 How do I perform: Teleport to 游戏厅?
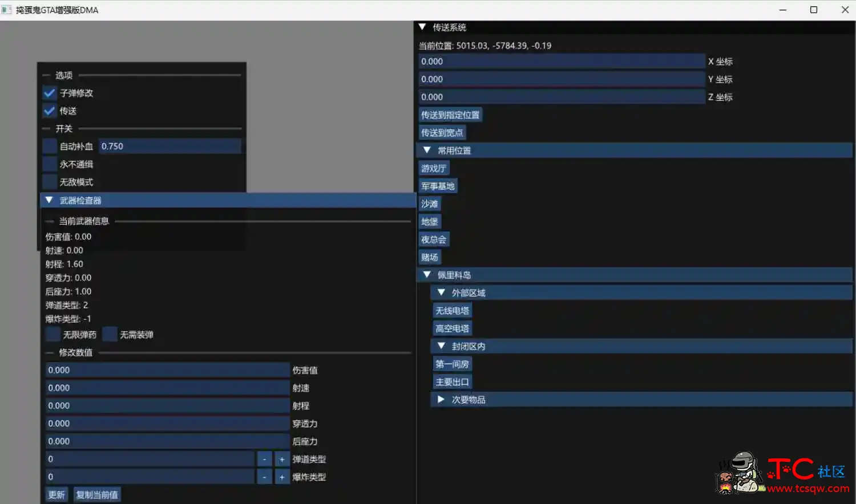[x=434, y=168]
